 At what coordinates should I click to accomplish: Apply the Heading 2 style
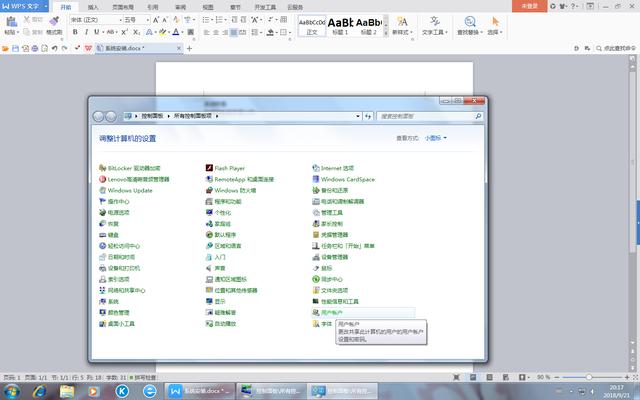click(x=369, y=26)
